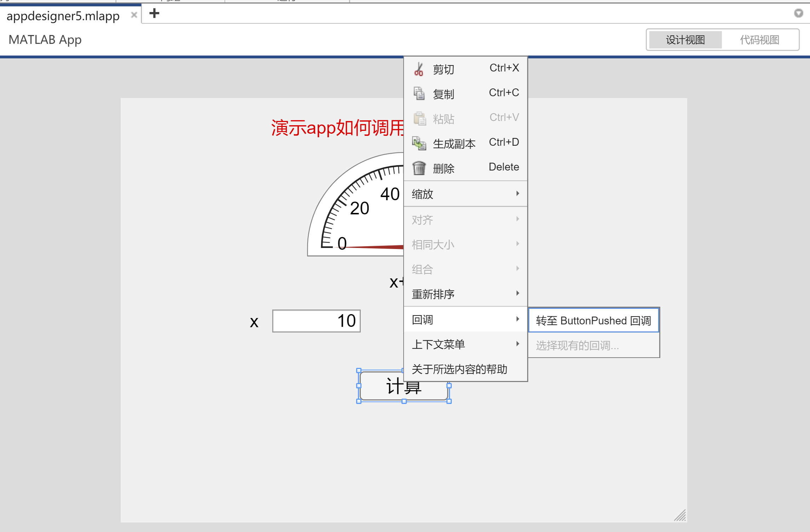
Task: Select 转至 ButtonPushed 回调
Action: pos(593,320)
